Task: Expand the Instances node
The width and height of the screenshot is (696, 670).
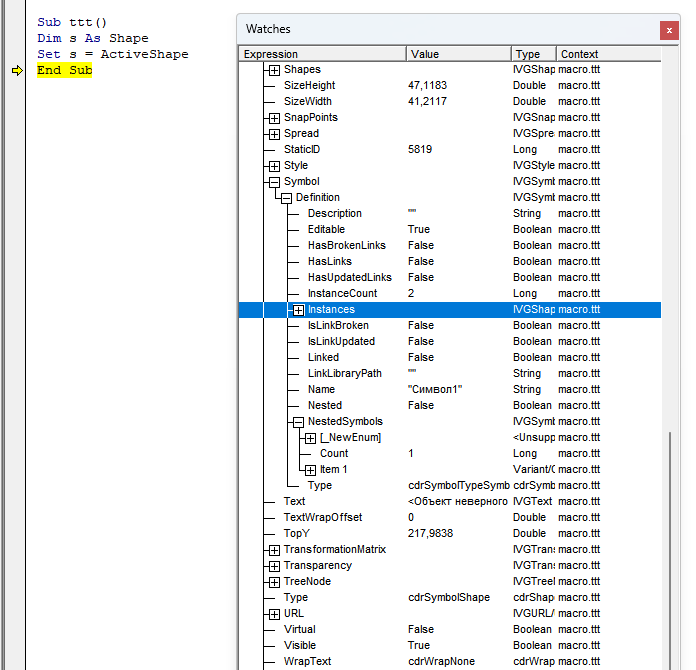Action: coord(298,310)
